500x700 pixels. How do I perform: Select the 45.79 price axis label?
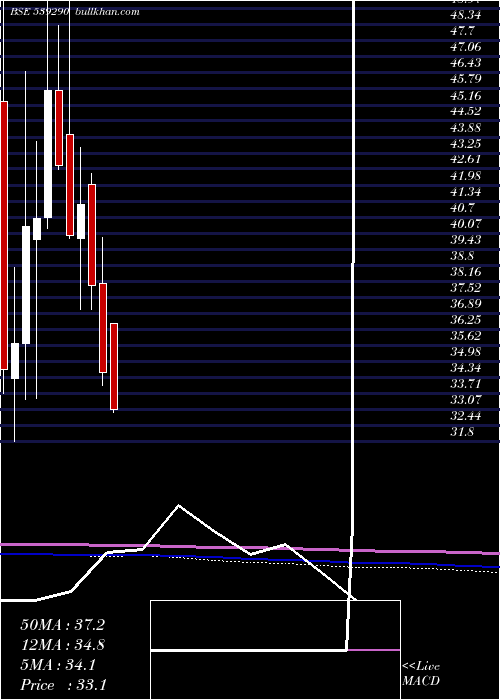click(x=466, y=79)
